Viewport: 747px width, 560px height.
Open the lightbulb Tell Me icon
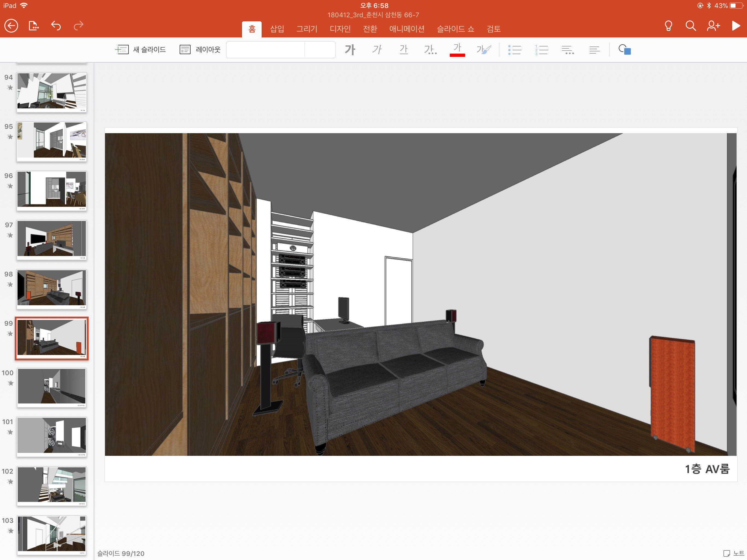tap(668, 26)
